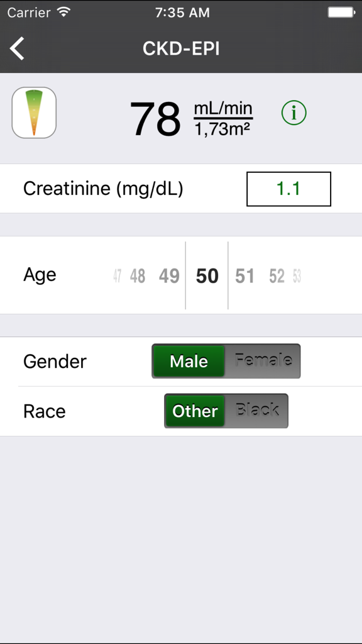This screenshot has width=362, height=644.
Task: Tap the battery indicator in the status bar
Action: 341,11
